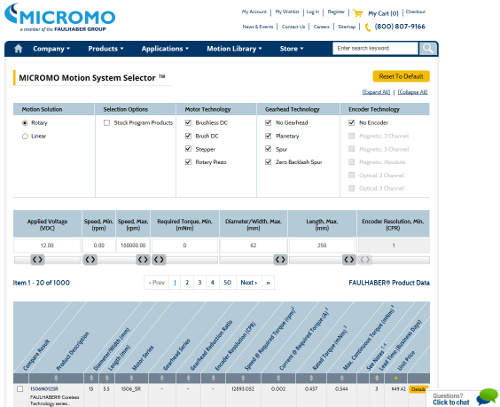Screen dimensions: 500x407
Task: Sort by Length column arrows
Action: [107, 378]
